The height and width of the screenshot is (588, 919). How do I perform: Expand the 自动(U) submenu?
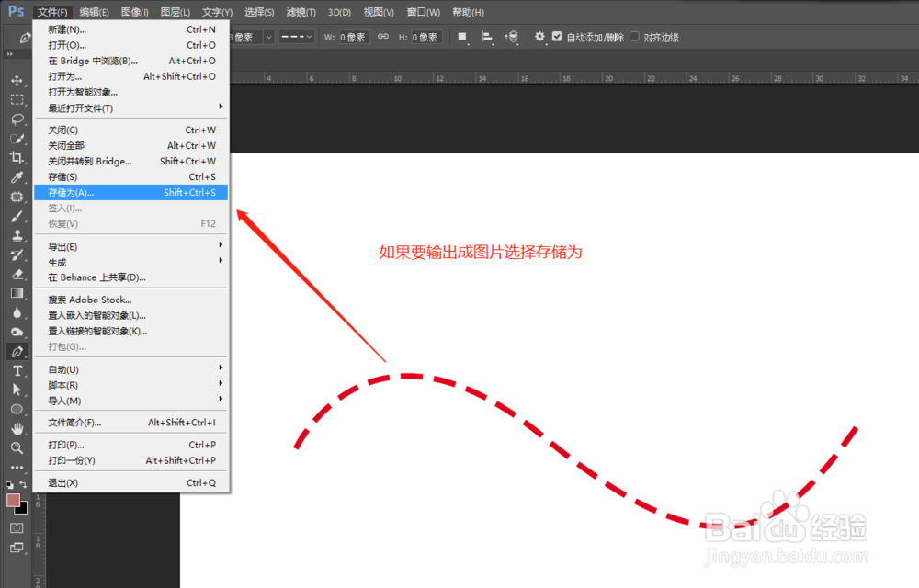click(x=130, y=369)
